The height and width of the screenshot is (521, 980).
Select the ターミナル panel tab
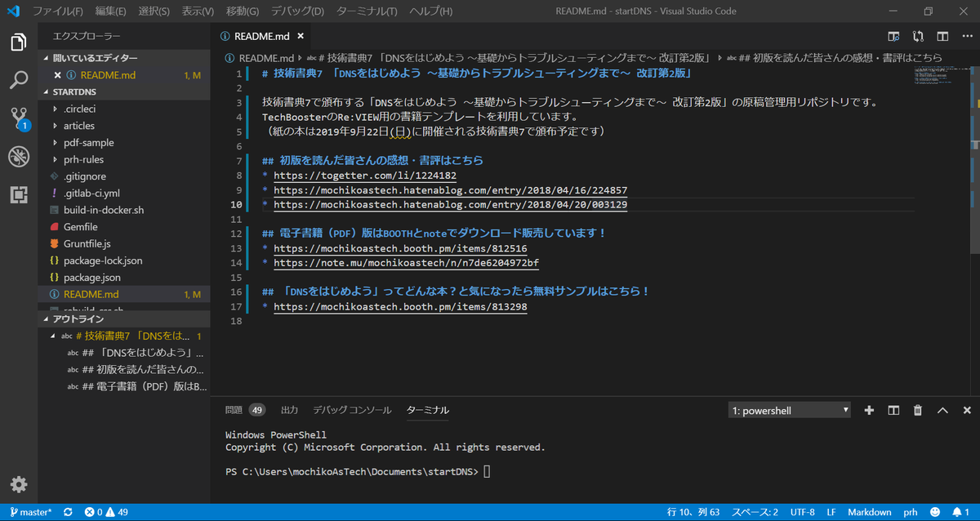[428, 410]
